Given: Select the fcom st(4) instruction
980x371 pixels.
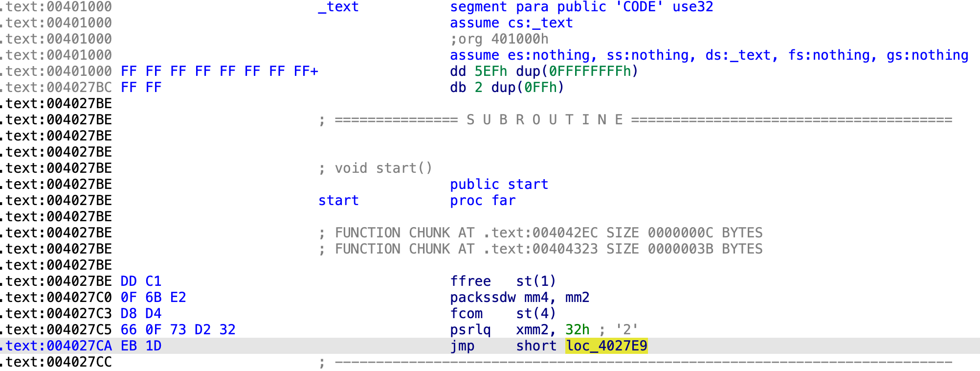Looking at the screenshot, I should [503, 314].
